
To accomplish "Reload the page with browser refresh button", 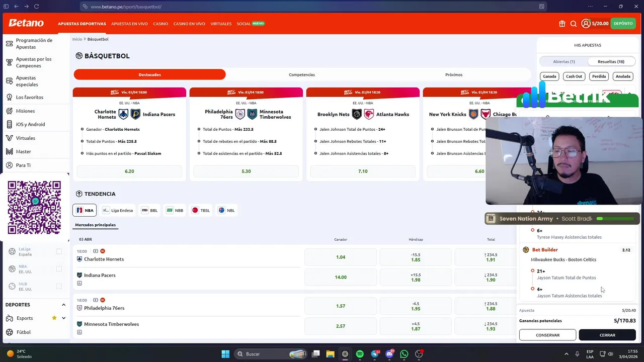I will coord(36,7).
